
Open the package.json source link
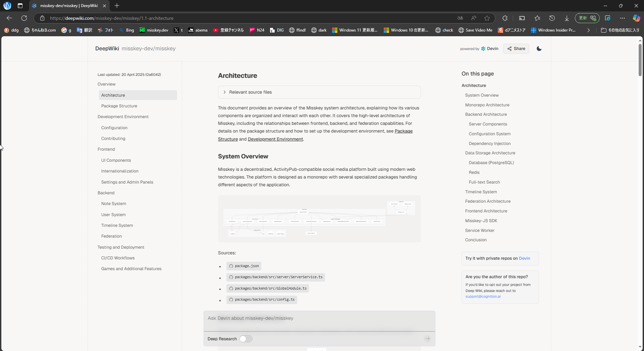click(244, 266)
